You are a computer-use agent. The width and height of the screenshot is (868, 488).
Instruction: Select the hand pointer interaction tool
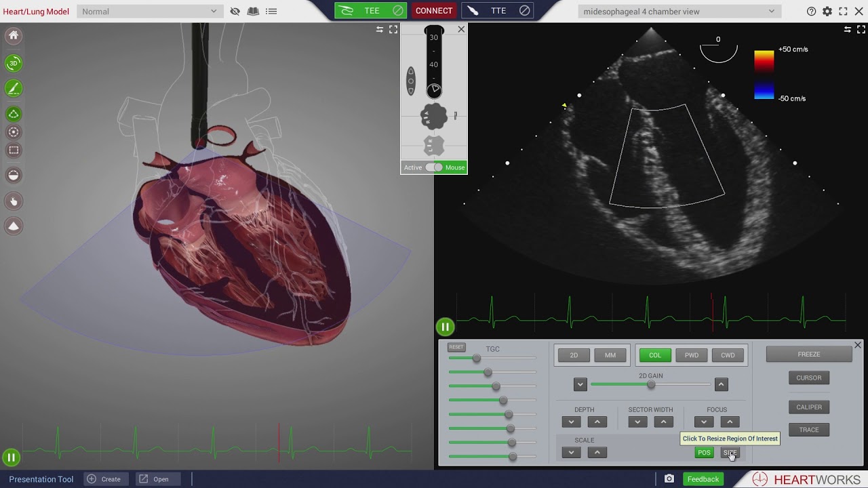(x=14, y=201)
